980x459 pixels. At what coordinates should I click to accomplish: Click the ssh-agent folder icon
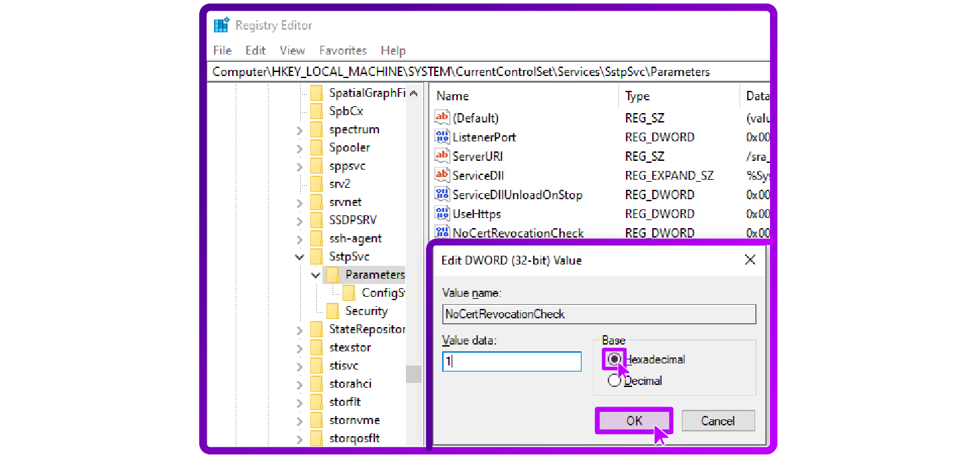tap(317, 238)
